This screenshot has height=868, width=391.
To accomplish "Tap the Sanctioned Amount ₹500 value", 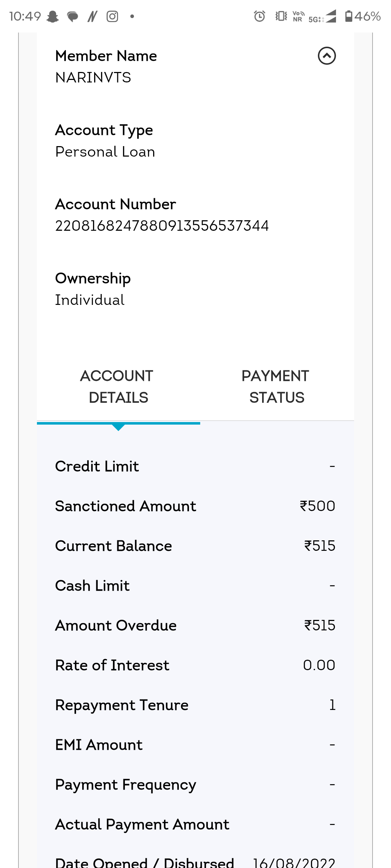I will pos(318,506).
